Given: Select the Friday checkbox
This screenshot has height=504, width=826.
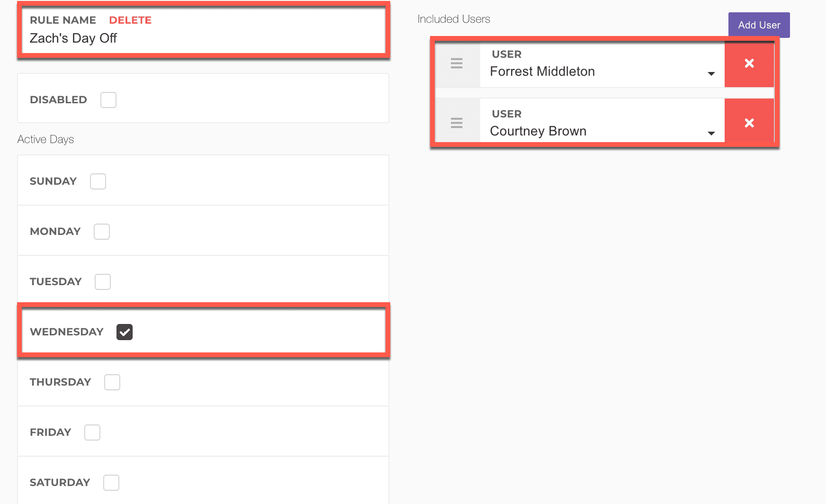Looking at the screenshot, I should pos(92,432).
